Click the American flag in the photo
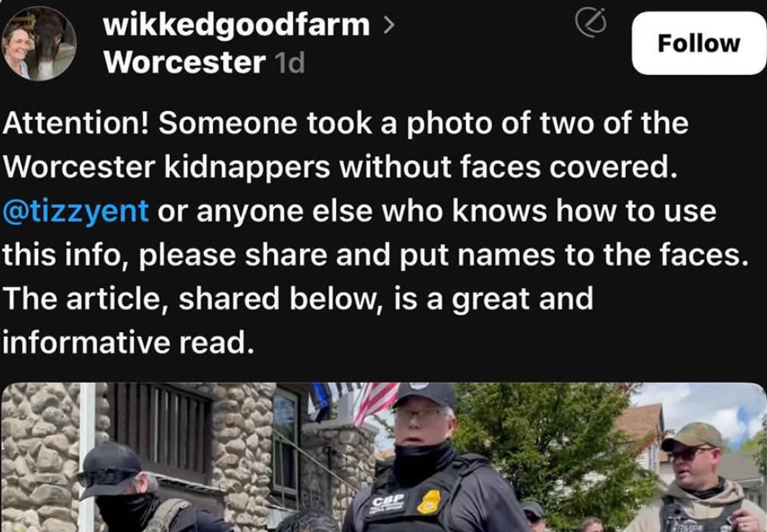 point(375,403)
